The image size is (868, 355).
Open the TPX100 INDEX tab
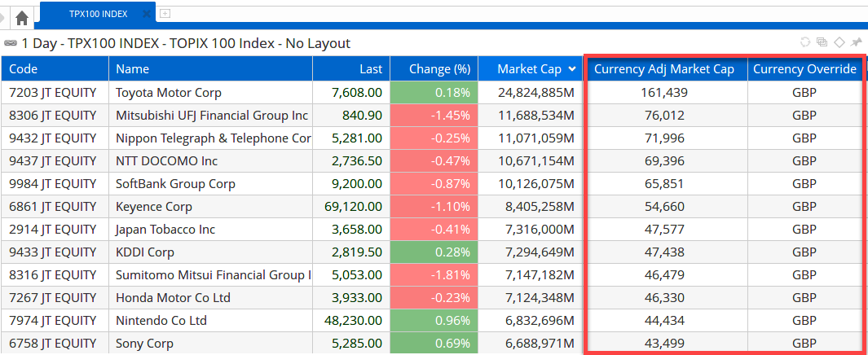point(98,15)
